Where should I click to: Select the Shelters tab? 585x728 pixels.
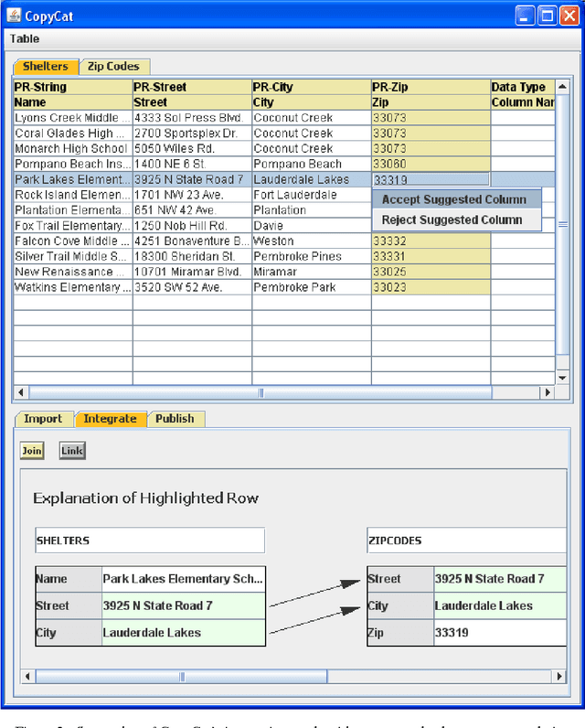pos(45,66)
